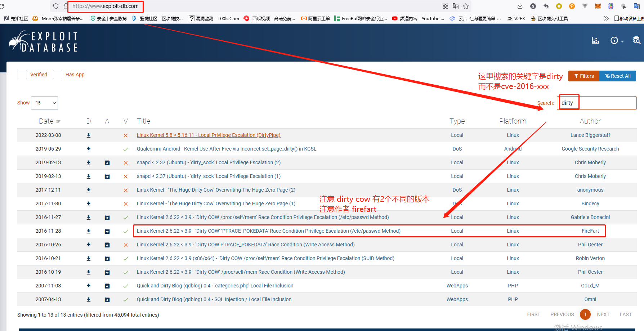Click the advanced search icon in header
This screenshot has width=644, height=331.
636,40
